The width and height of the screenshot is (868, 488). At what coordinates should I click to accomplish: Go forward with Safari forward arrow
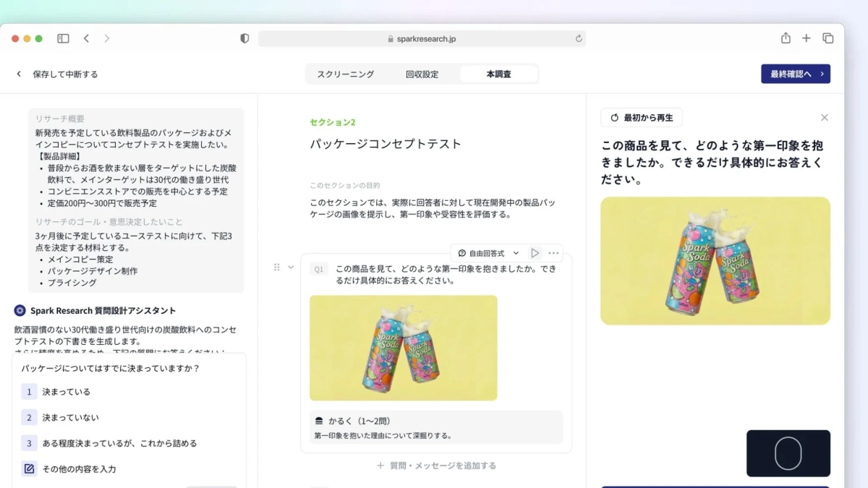click(107, 38)
